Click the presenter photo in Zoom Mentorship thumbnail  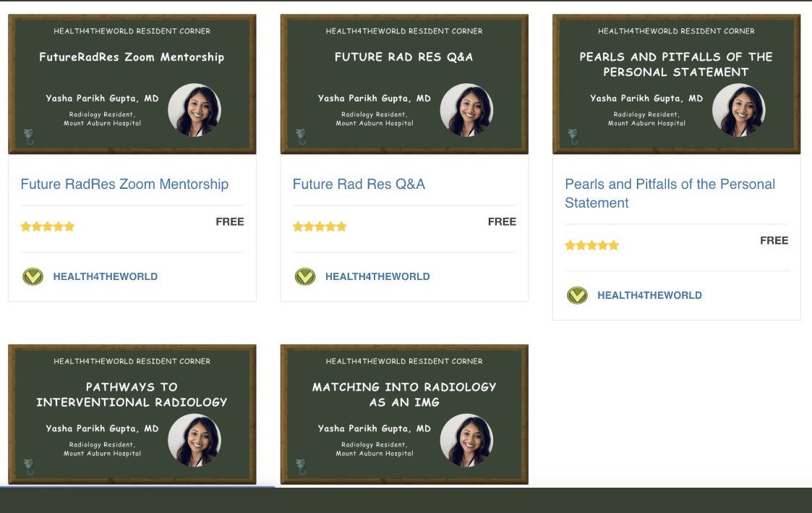(195, 110)
